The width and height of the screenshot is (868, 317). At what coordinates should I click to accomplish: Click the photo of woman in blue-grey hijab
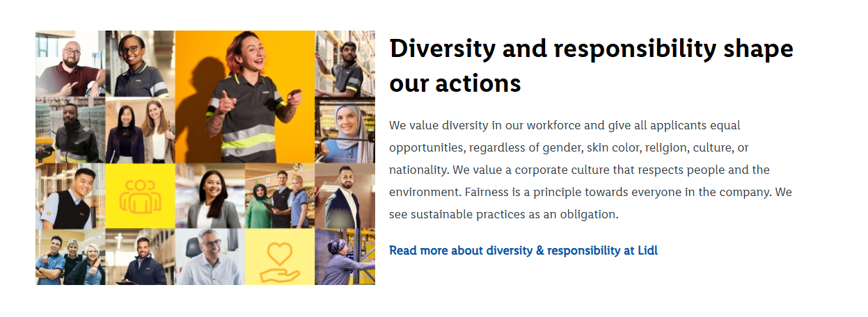click(x=345, y=130)
